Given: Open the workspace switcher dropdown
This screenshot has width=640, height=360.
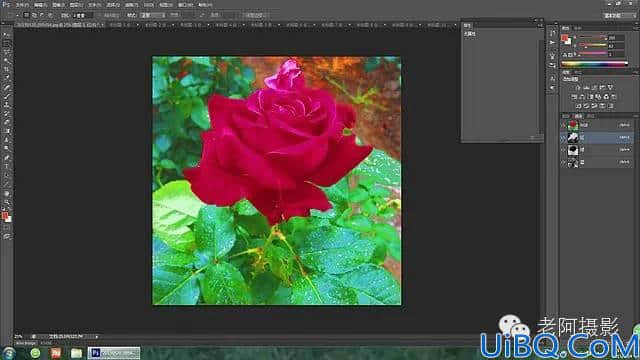Looking at the screenshot, I should click(619, 16).
